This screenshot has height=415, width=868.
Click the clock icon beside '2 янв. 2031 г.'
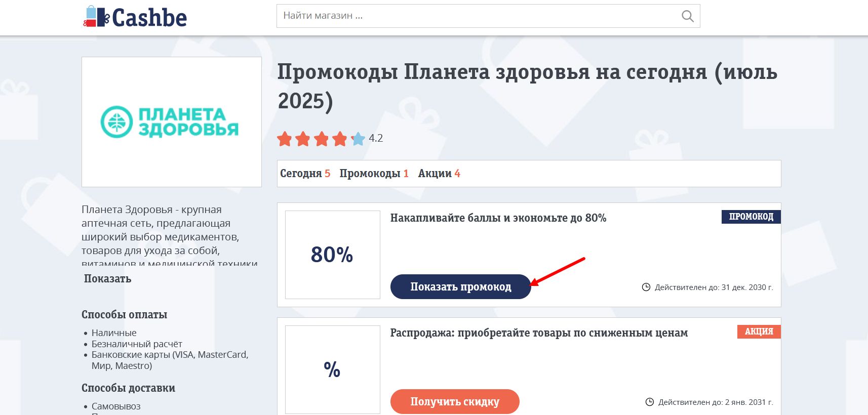point(650,402)
